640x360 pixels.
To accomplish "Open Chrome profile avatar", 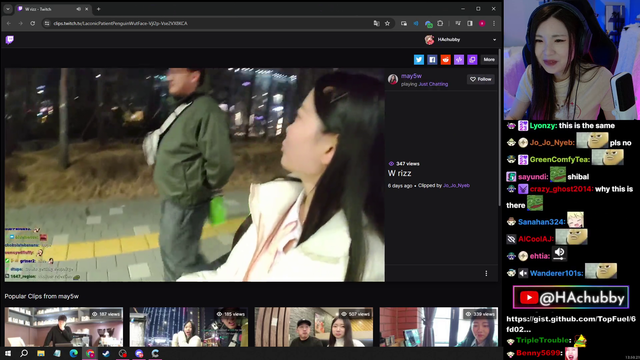I will (x=482, y=24).
